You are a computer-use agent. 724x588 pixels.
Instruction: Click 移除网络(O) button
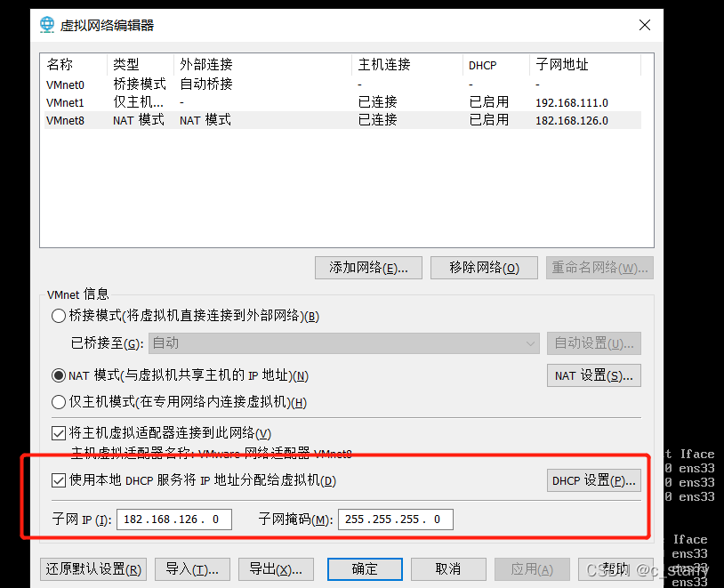click(x=484, y=268)
